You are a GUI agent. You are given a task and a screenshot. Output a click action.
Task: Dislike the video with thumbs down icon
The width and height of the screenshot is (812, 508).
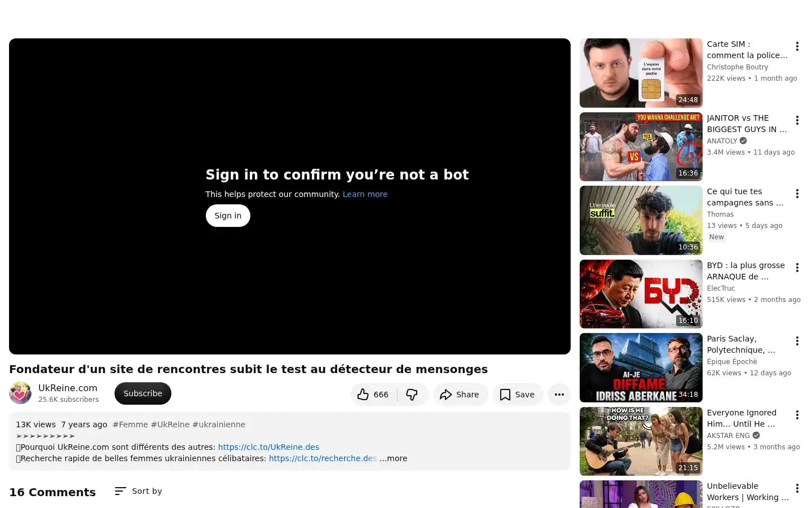pos(412,395)
